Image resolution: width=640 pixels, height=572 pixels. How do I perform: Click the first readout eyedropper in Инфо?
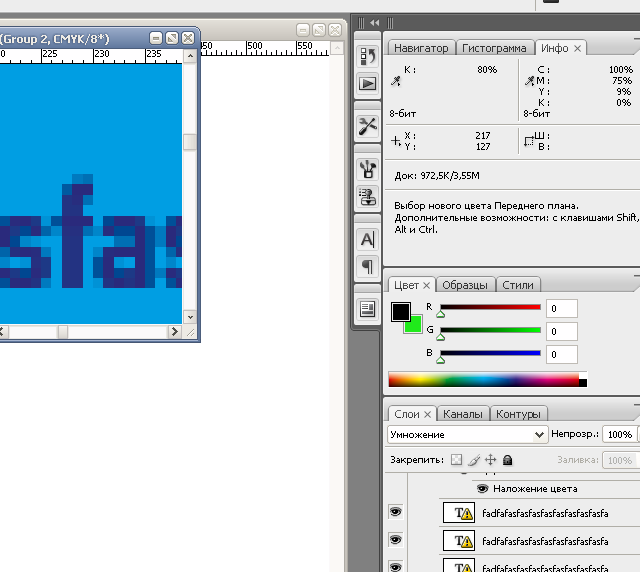coord(396,81)
